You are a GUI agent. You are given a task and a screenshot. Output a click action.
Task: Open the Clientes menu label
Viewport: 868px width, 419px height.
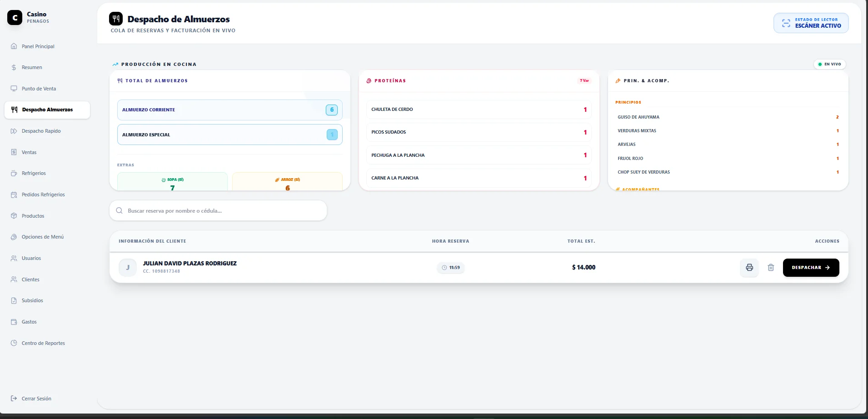(x=30, y=279)
